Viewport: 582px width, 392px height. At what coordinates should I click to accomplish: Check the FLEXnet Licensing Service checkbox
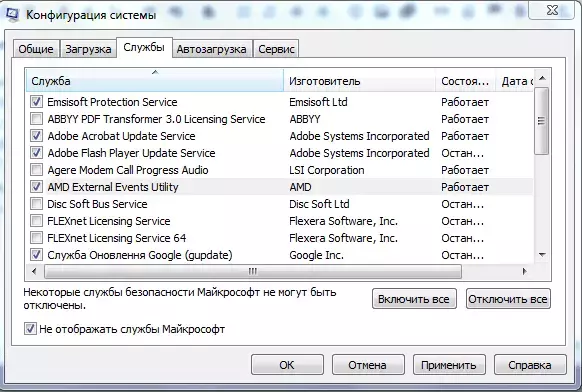pos(36,221)
